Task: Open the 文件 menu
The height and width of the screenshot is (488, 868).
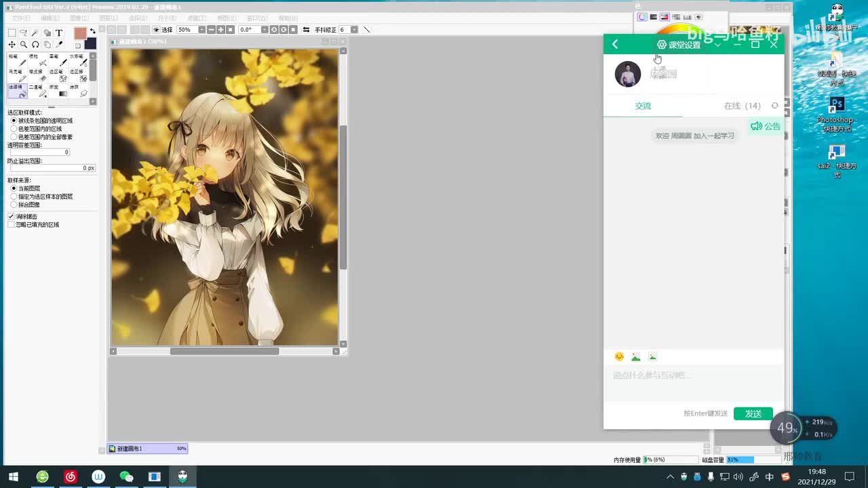Action: pyautogui.click(x=21, y=18)
